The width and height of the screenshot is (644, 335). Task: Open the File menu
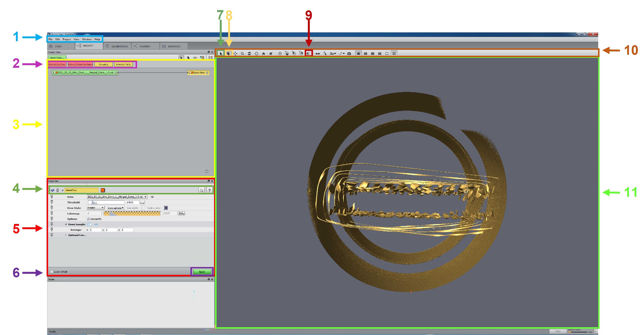tap(51, 39)
